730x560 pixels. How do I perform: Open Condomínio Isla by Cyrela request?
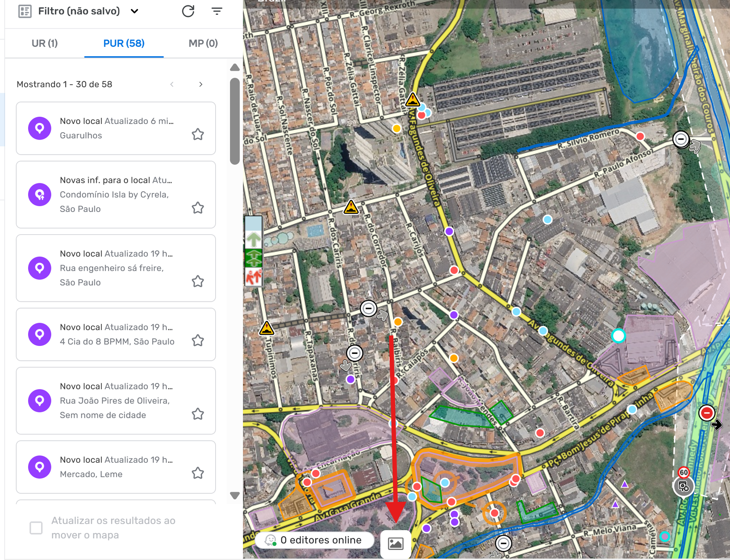[114, 195]
